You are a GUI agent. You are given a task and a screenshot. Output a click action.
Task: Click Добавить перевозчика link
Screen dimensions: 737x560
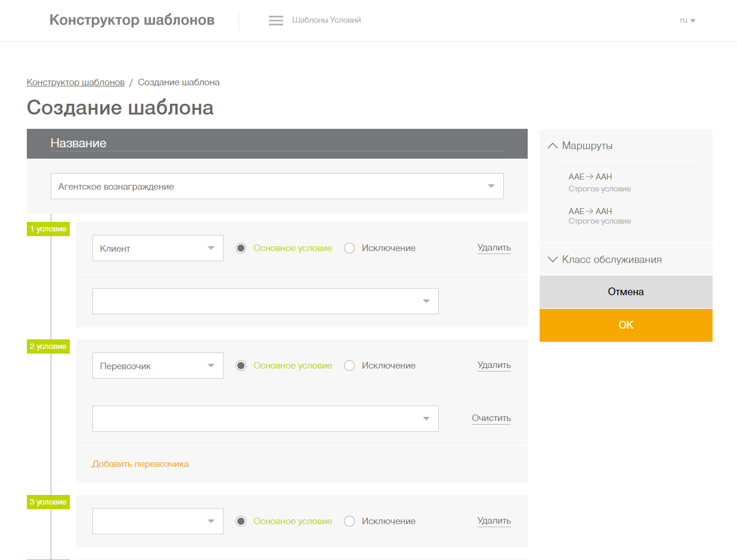coord(140,464)
